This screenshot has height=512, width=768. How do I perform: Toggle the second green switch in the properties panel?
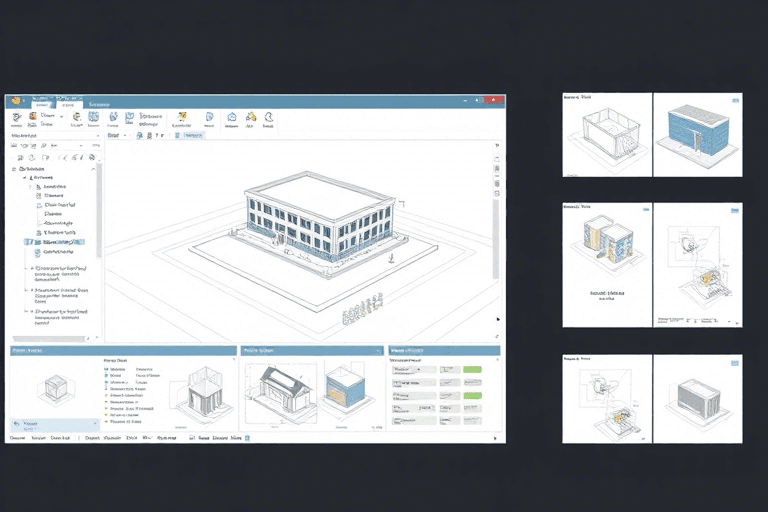(x=471, y=394)
